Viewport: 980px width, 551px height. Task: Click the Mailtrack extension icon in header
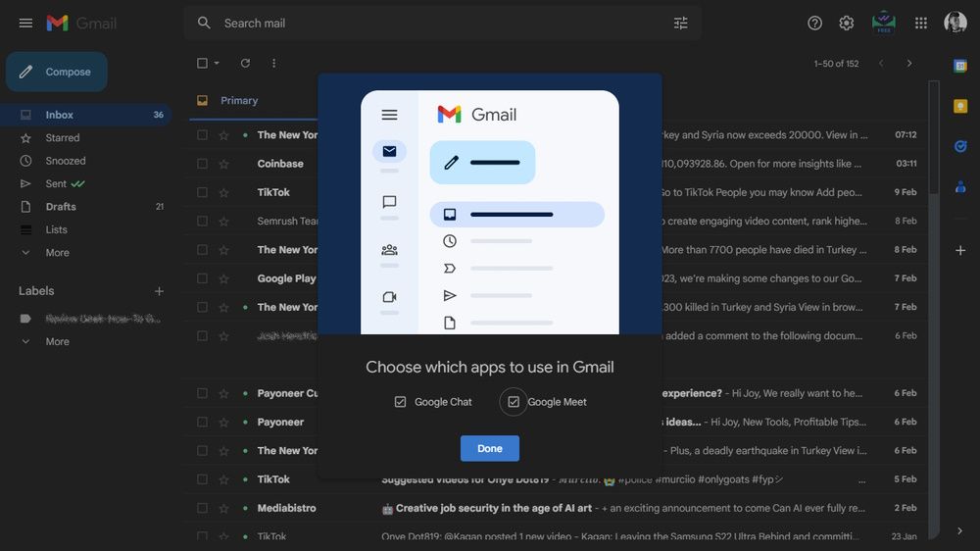[x=883, y=23]
